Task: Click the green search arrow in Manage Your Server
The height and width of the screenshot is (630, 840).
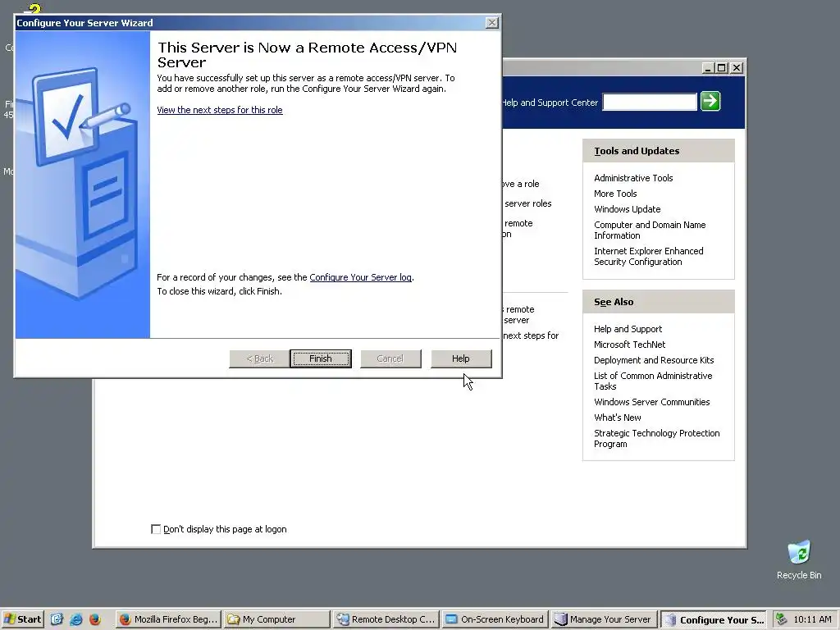Action: point(710,101)
